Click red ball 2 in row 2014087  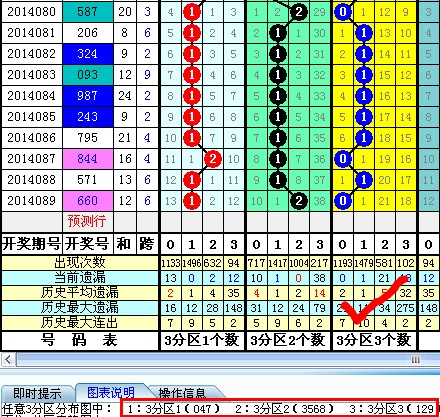[213, 159]
